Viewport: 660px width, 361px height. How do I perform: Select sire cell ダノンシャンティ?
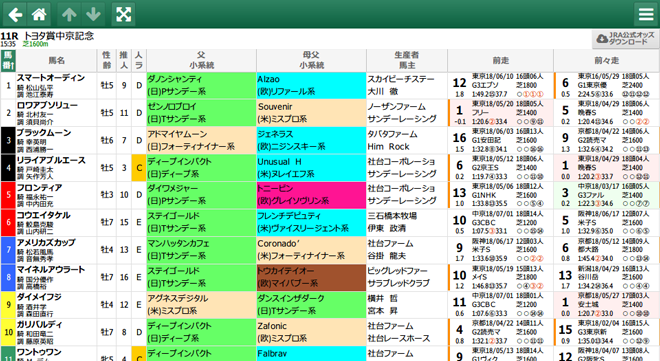pyautogui.click(x=201, y=85)
